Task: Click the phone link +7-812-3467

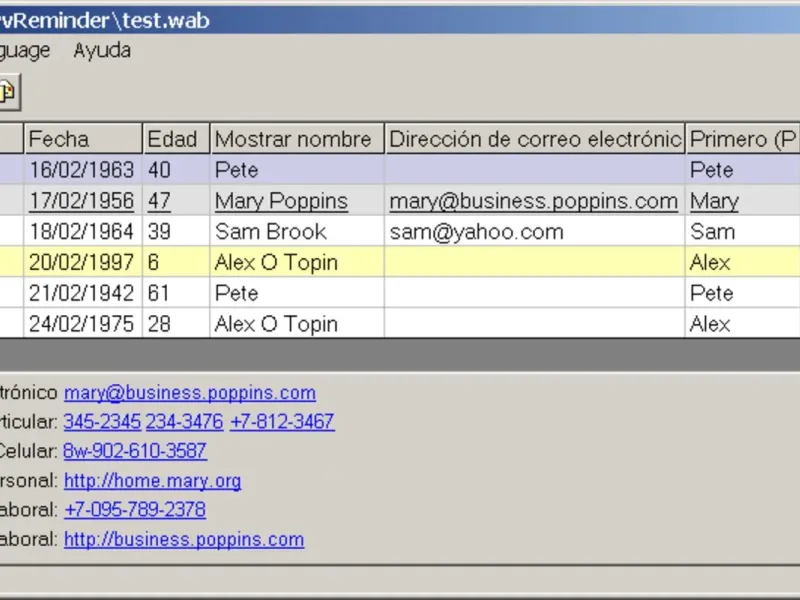Action: 282,422
